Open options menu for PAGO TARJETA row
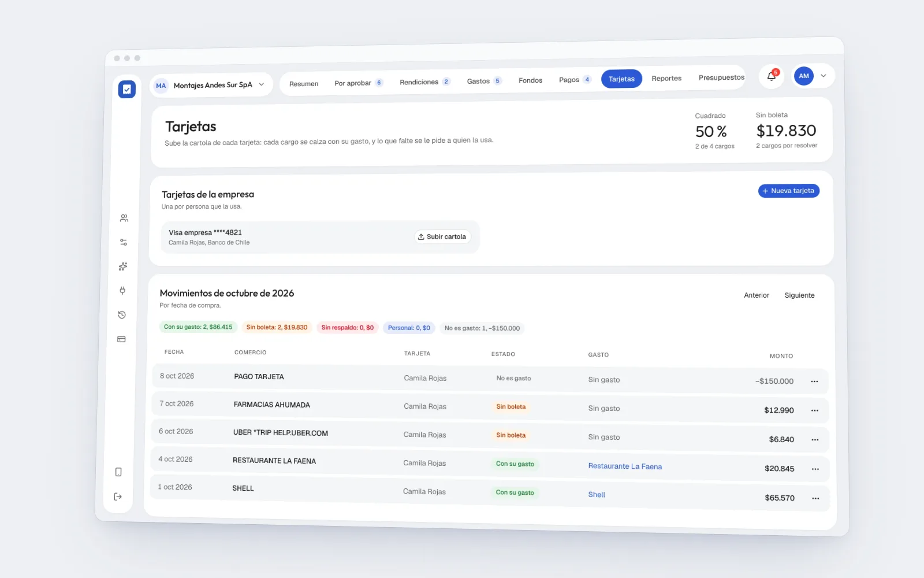The height and width of the screenshot is (578, 924). tap(814, 381)
